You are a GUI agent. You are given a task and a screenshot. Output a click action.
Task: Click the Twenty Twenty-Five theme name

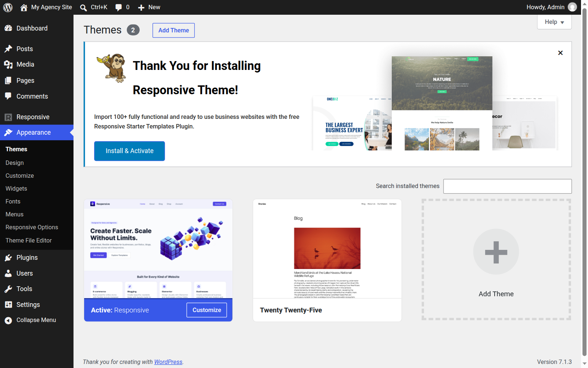[291, 310]
